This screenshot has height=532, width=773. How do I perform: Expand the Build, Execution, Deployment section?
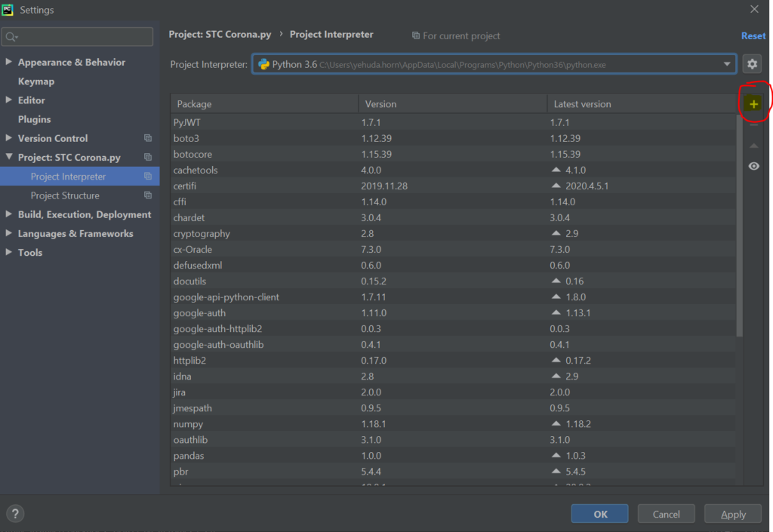coord(9,214)
